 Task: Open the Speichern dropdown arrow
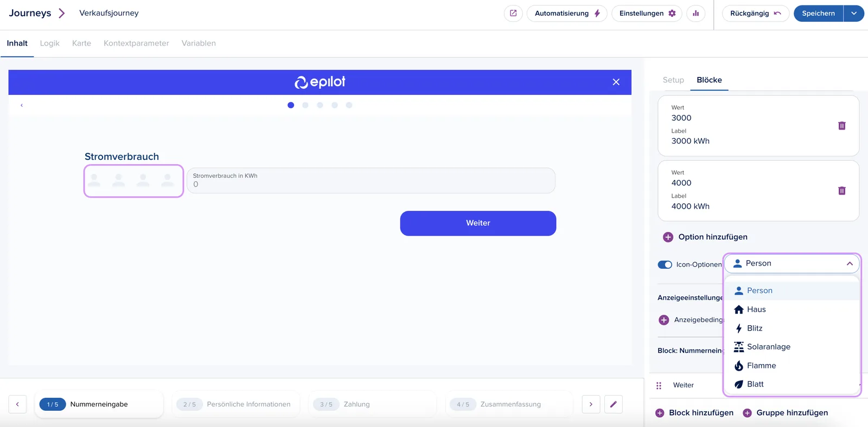[x=854, y=13]
